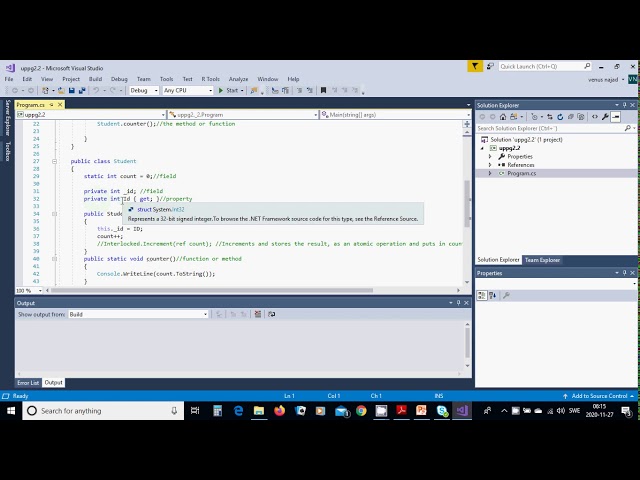640x480 pixels.
Task: Open the Toolbox side tab
Action: click(x=7, y=151)
